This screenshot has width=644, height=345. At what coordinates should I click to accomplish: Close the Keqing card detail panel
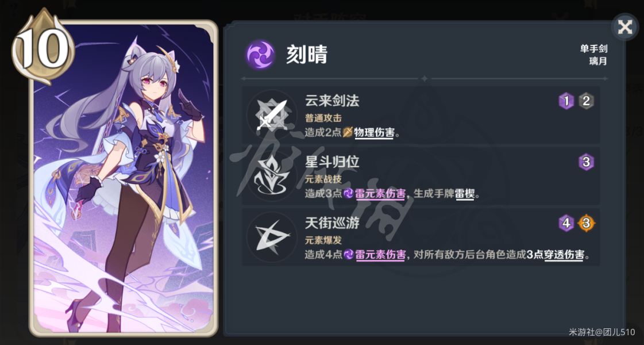[x=624, y=27]
